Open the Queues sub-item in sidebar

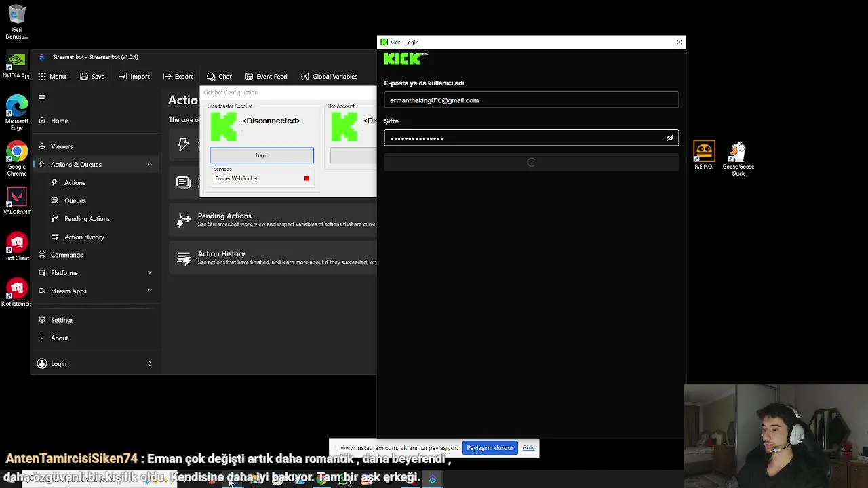pos(75,201)
